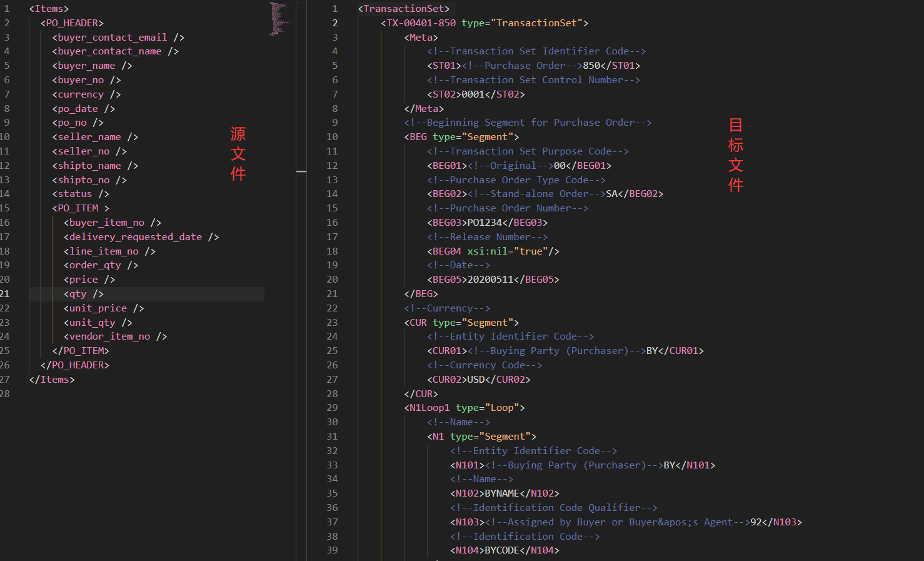Click the <line_item_no /> element
The height and width of the screenshot is (561, 924).
tap(109, 251)
